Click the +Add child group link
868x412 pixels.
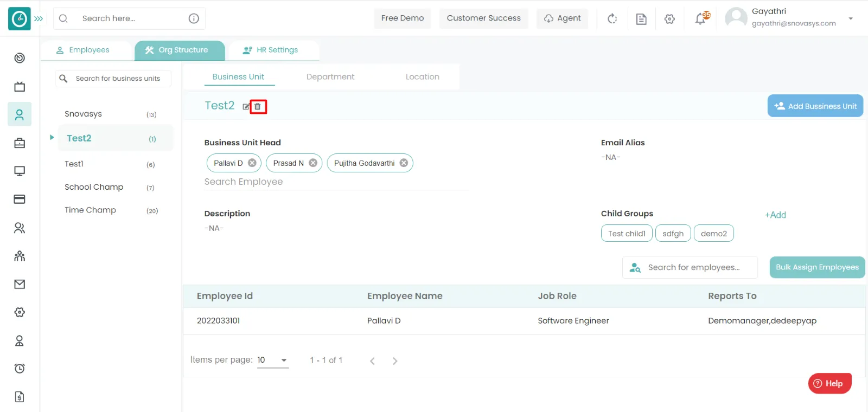point(775,215)
